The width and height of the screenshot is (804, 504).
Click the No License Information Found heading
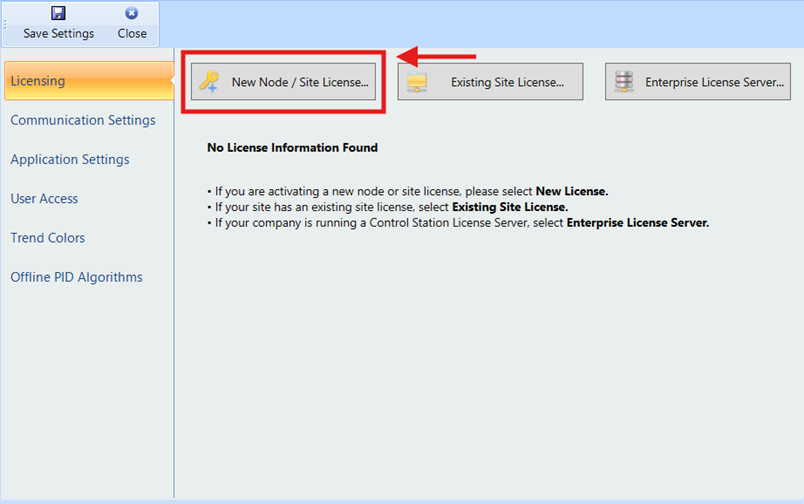click(x=292, y=148)
